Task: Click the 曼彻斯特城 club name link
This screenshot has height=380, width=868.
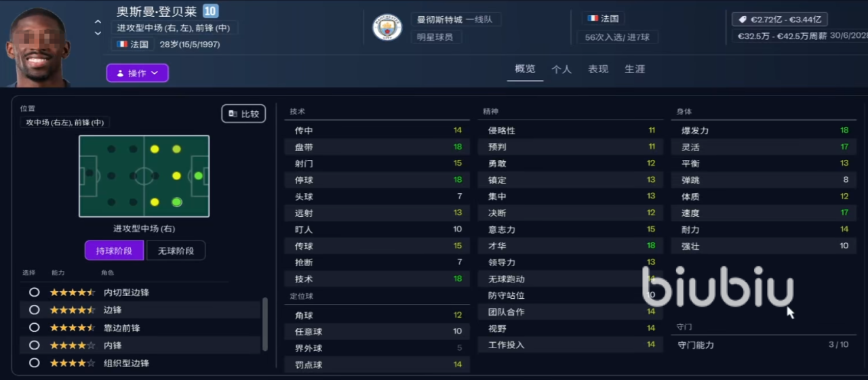Action: click(x=439, y=20)
